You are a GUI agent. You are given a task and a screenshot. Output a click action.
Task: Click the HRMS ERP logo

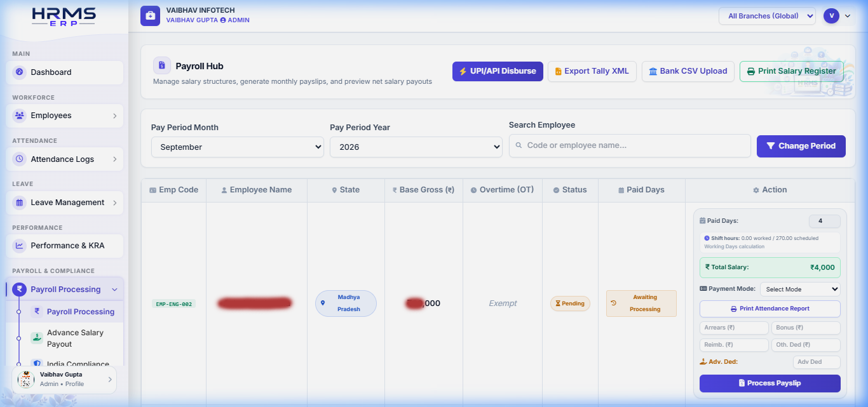click(x=64, y=17)
